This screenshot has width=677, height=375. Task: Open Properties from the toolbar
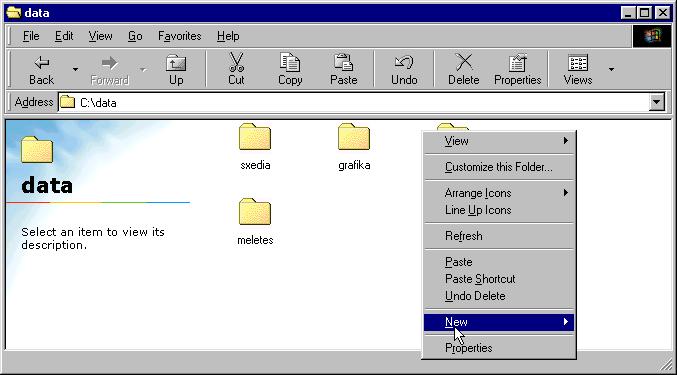click(517, 69)
